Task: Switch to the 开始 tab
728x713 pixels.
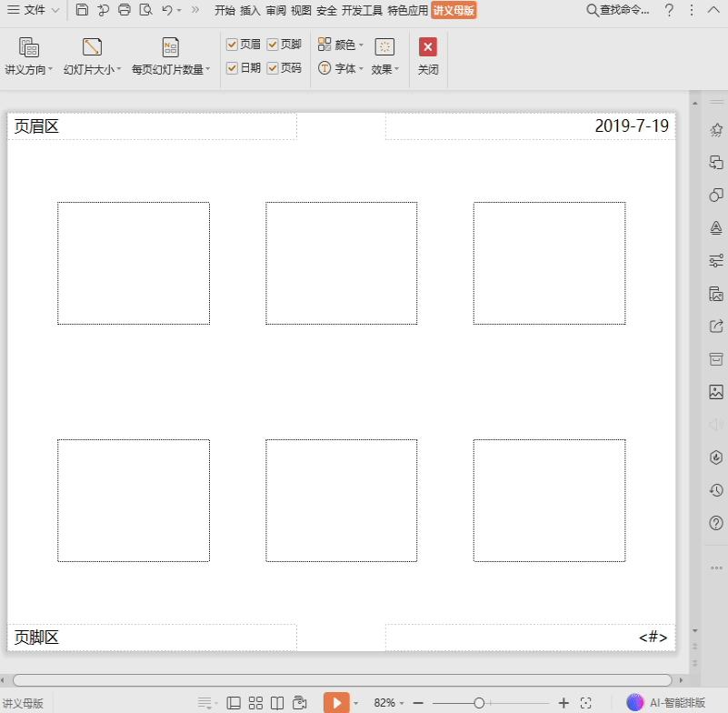Action: tap(224, 10)
